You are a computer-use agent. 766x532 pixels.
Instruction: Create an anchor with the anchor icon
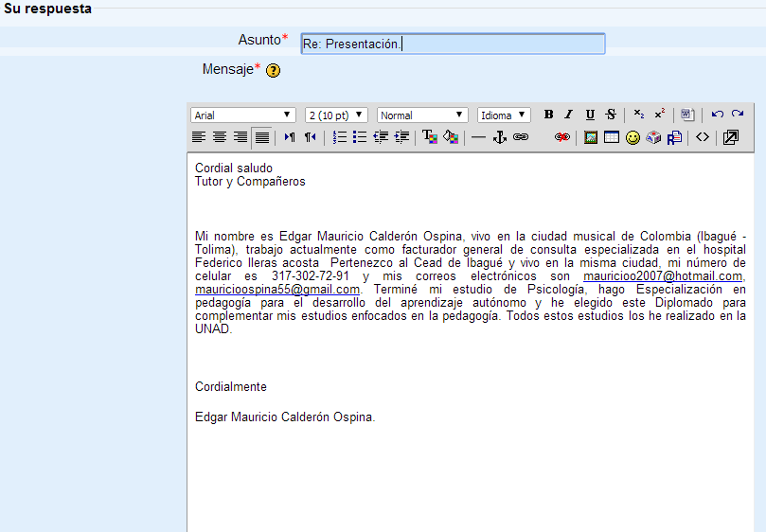point(501,137)
